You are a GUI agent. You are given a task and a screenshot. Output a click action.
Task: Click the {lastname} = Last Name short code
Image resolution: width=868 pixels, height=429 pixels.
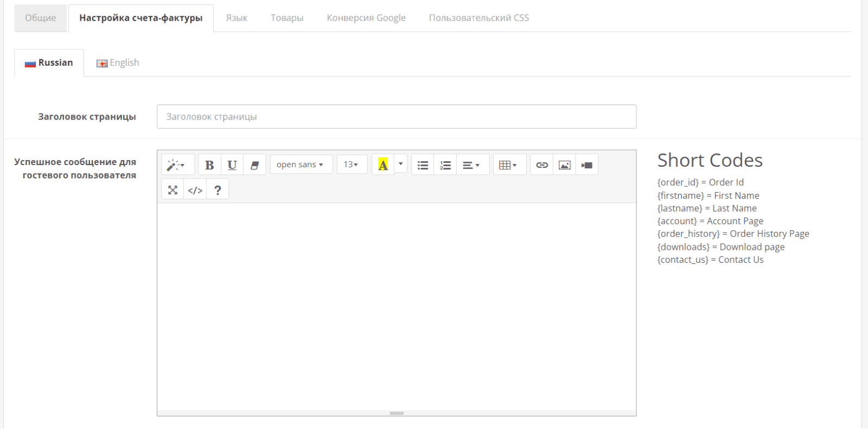pyautogui.click(x=707, y=209)
